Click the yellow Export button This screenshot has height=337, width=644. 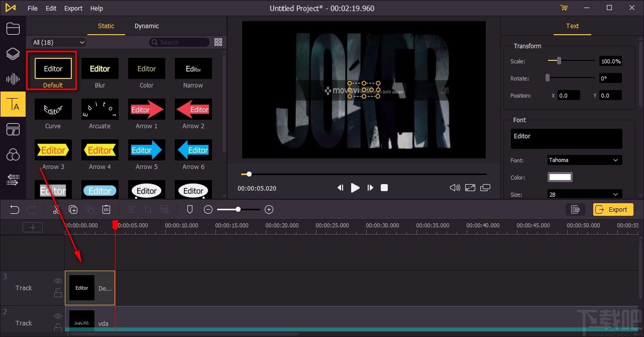pos(613,210)
